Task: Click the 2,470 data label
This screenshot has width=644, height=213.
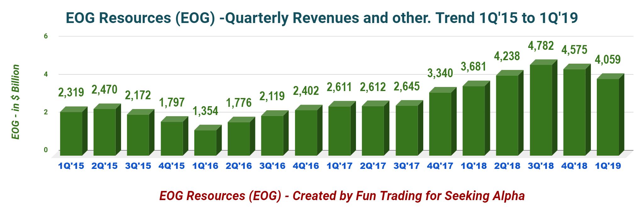Action: pos(104,89)
